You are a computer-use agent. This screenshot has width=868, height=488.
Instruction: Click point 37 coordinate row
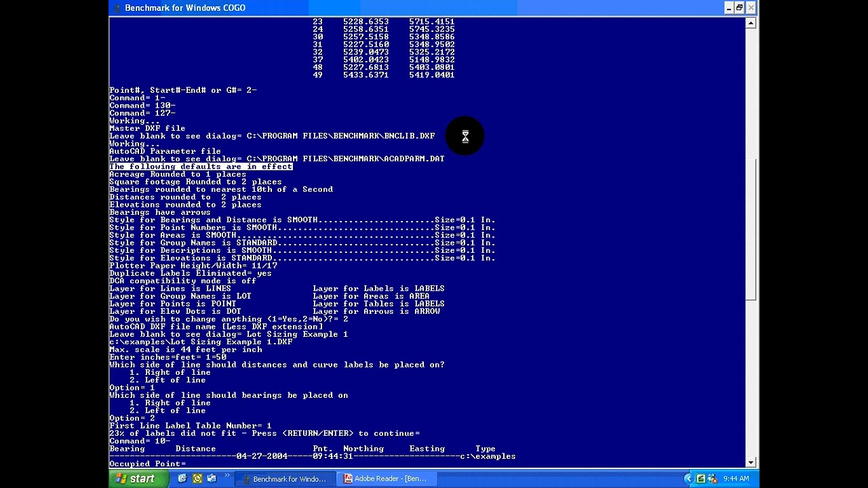[x=384, y=60]
